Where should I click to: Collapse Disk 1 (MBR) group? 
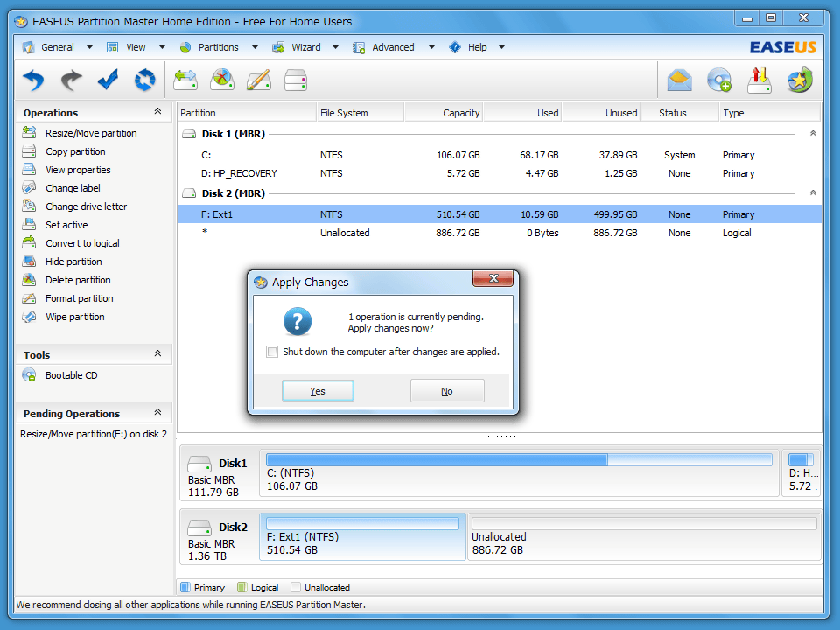pos(813,133)
